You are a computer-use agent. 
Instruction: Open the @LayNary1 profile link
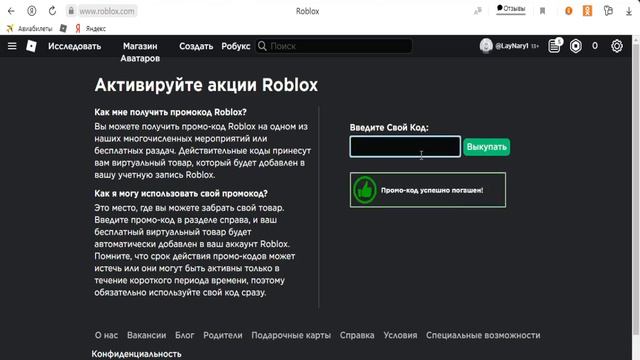(x=511, y=46)
